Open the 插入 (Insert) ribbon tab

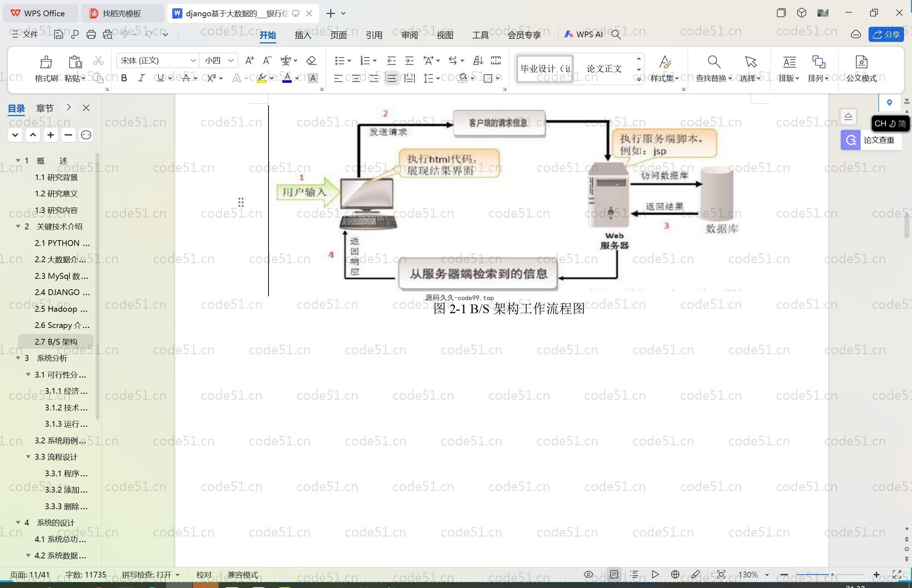[x=303, y=35]
